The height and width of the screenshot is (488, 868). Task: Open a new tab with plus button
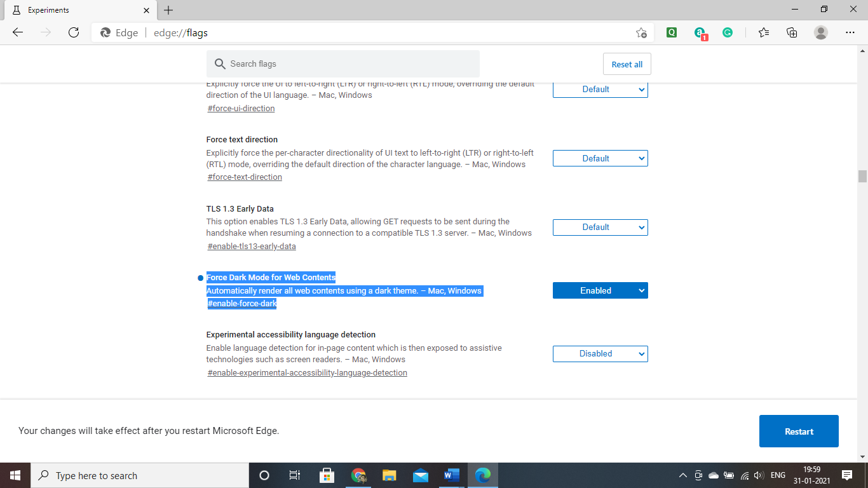point(168,10)
